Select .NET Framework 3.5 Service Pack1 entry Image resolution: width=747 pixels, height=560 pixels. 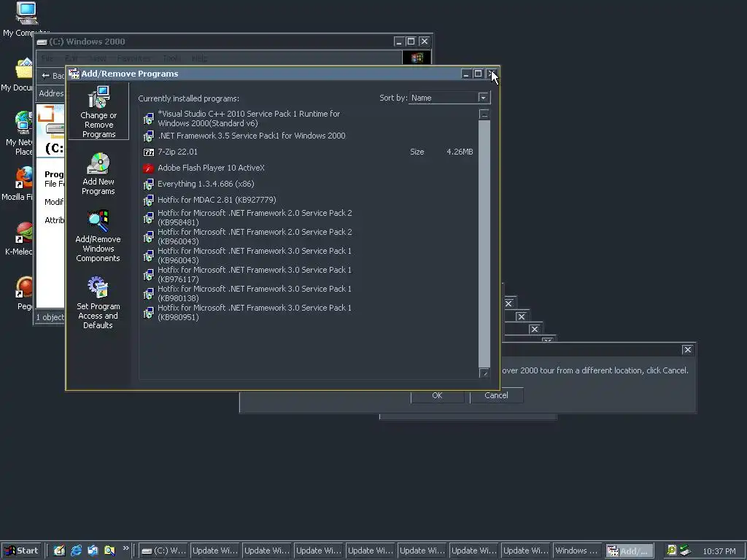click(x=309, y=136)
